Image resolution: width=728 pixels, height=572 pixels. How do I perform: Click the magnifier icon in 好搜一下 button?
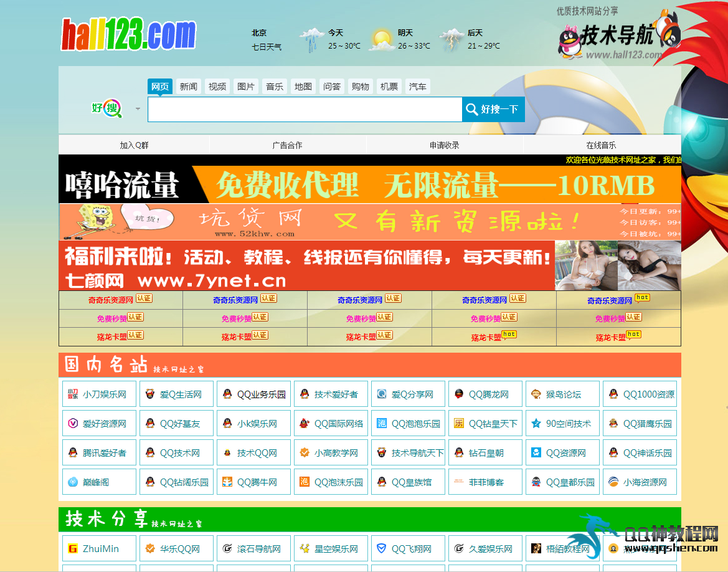[x=471, y=109]
